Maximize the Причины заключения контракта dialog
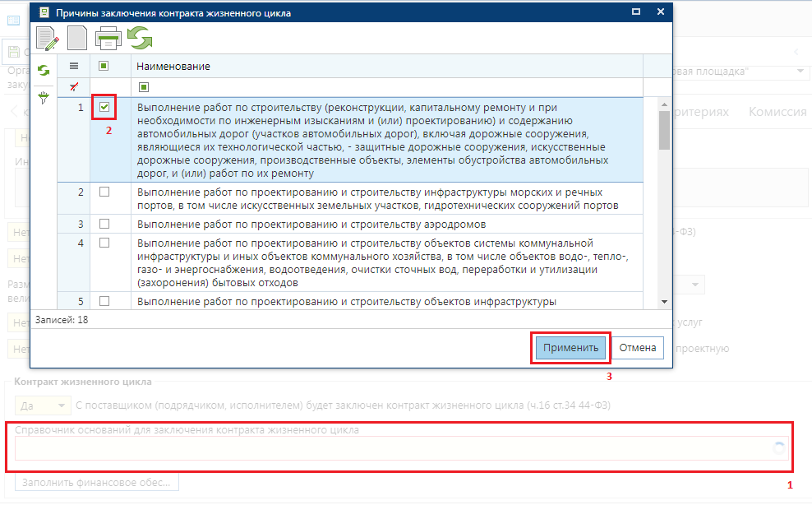This screenshot has height=505, width=812. [x=636, y=12]
